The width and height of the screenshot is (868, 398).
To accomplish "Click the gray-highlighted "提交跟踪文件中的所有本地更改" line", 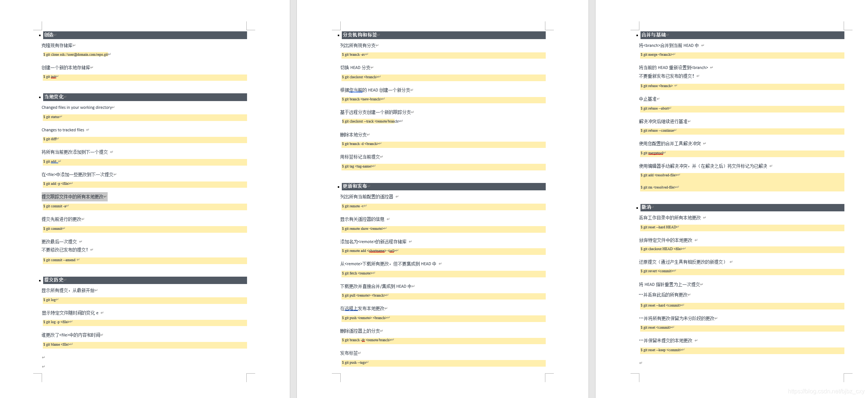I will click(x=73, y=197).
